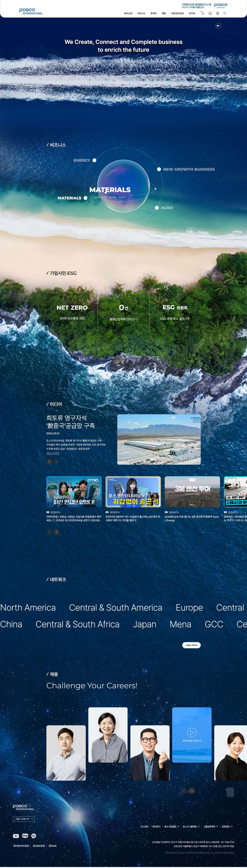
Task: Open the notification bell icon
Action: [x=202, y=14]
